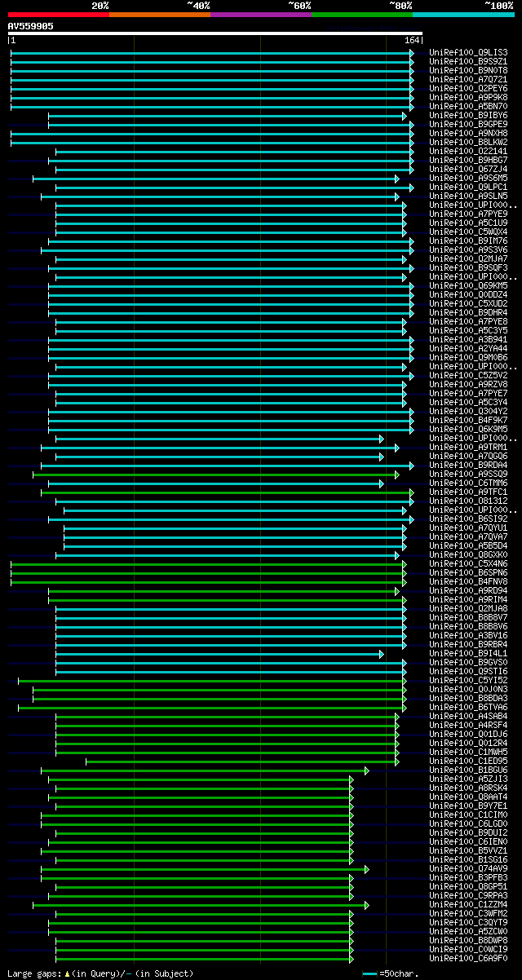Select label UniRef100_B6TVA6

[469, 708]
